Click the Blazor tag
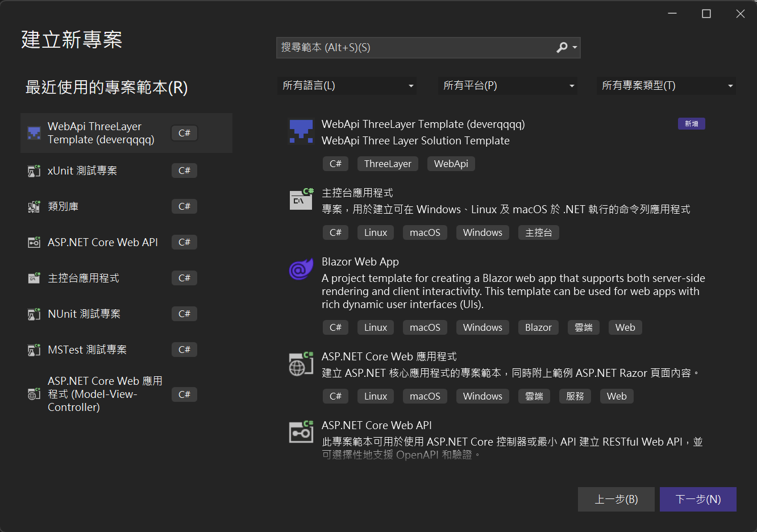757x532 pixels. click(x=538, y=327)
